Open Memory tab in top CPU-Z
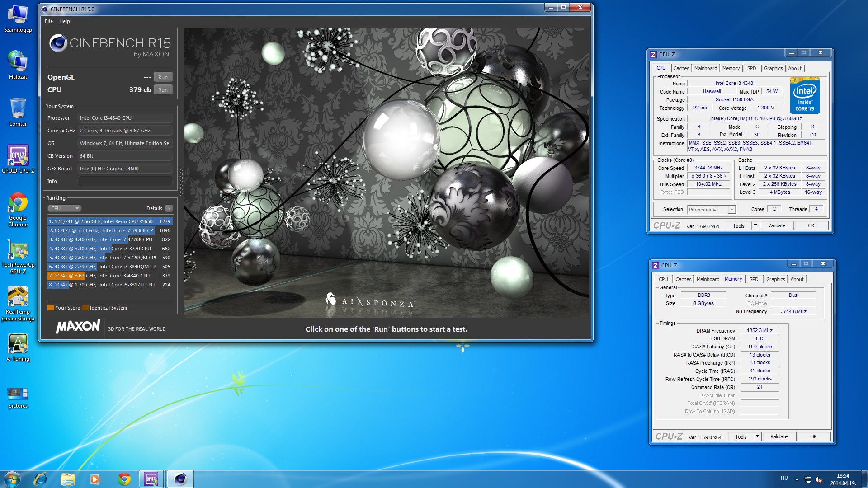868x488 pixels. 731,68
